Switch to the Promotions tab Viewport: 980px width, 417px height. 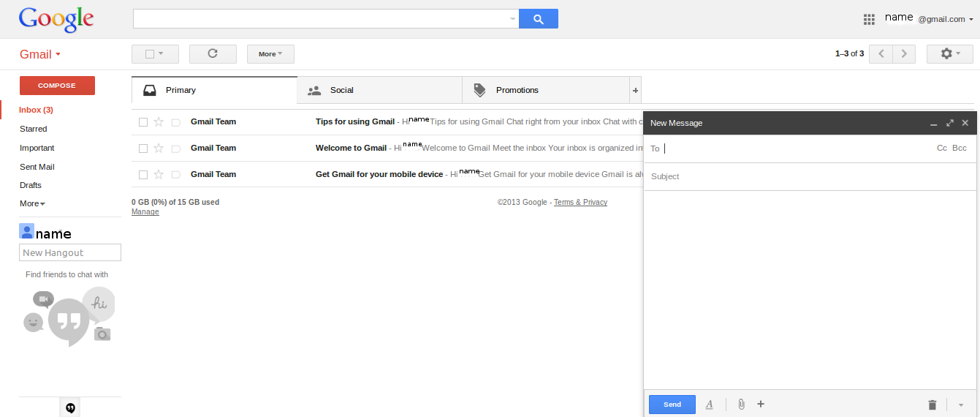click(x=546, y=90)
